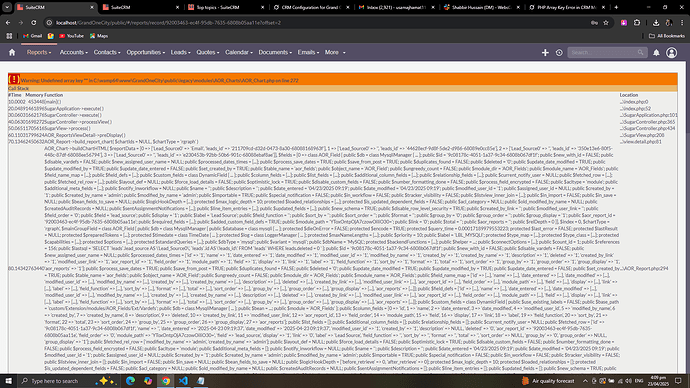Click browser forward arrow

(21, 22)
